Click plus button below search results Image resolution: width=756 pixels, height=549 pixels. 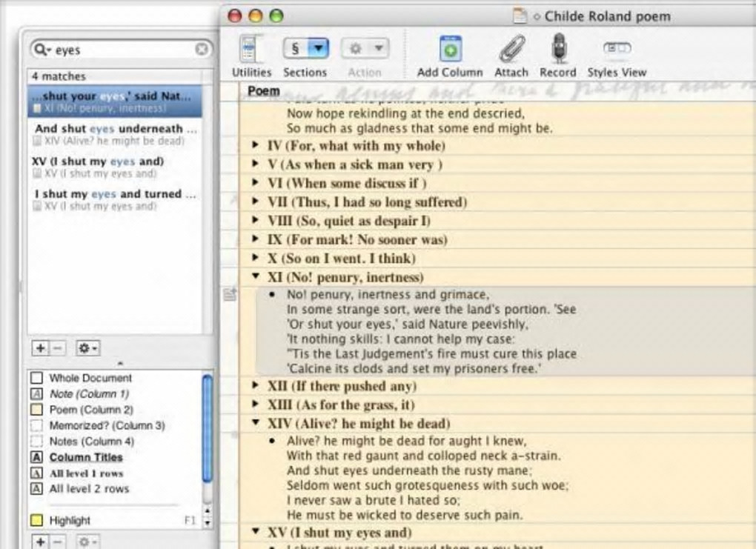click(x=40, y=348)
